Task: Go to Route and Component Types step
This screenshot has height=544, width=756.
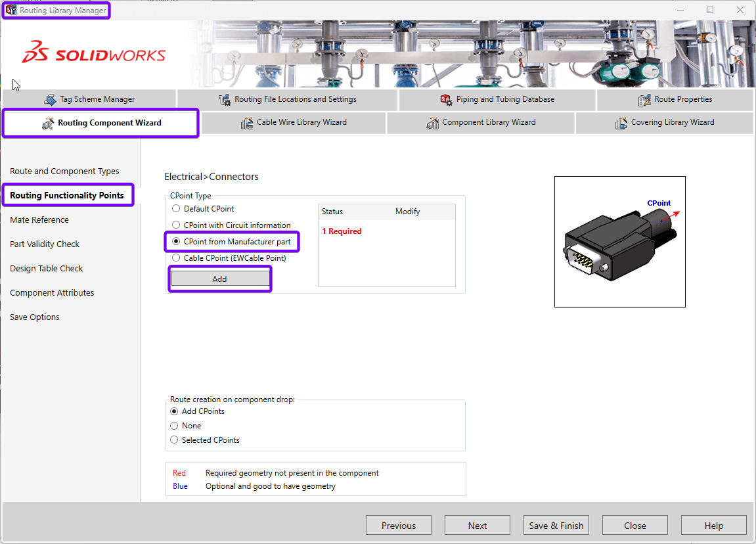Action: point(64,171)
